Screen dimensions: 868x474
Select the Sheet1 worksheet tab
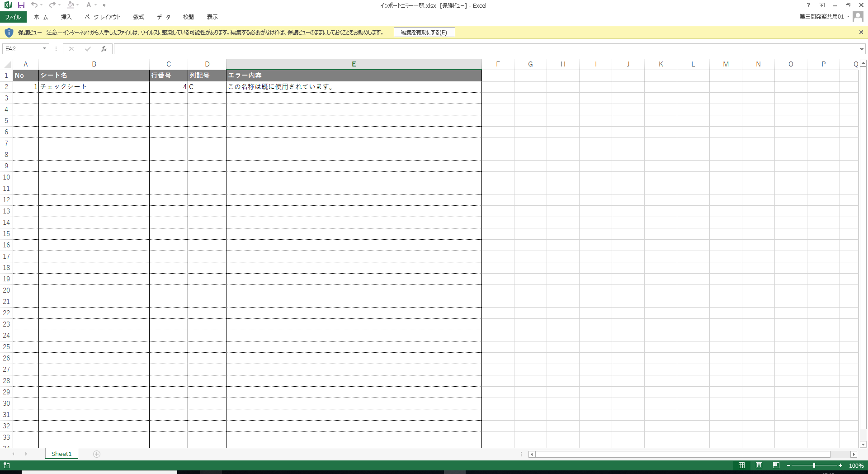tap(61, 454)
